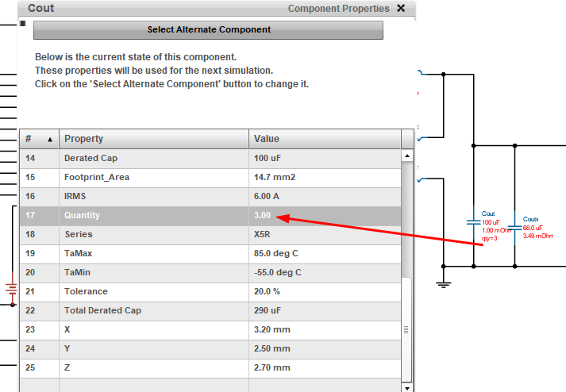The image size is (566, 392).
Task: Click the Select Alternate Component button
Action: [x=208, y=29]
